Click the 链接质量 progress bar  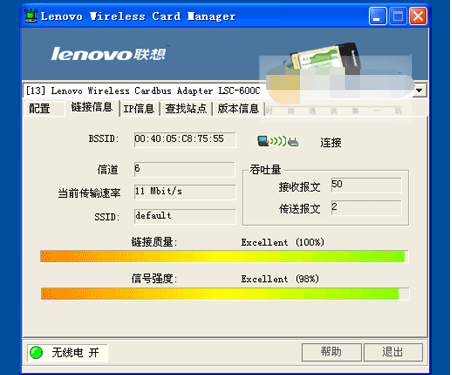pyautogui.click(x=224, y=256)
